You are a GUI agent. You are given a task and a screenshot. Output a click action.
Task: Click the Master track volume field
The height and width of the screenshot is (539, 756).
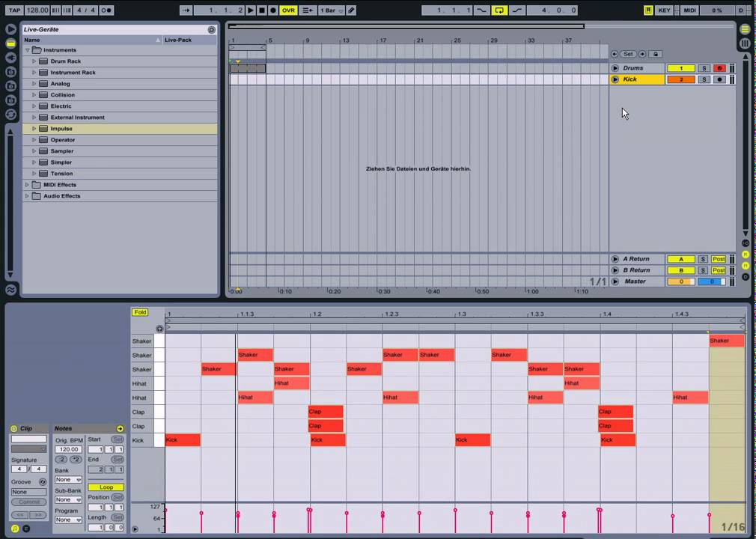(681, 281)
